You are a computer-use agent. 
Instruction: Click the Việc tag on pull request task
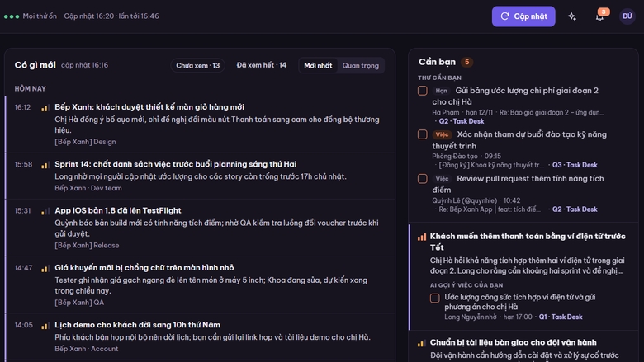click(x=442, y=179)
